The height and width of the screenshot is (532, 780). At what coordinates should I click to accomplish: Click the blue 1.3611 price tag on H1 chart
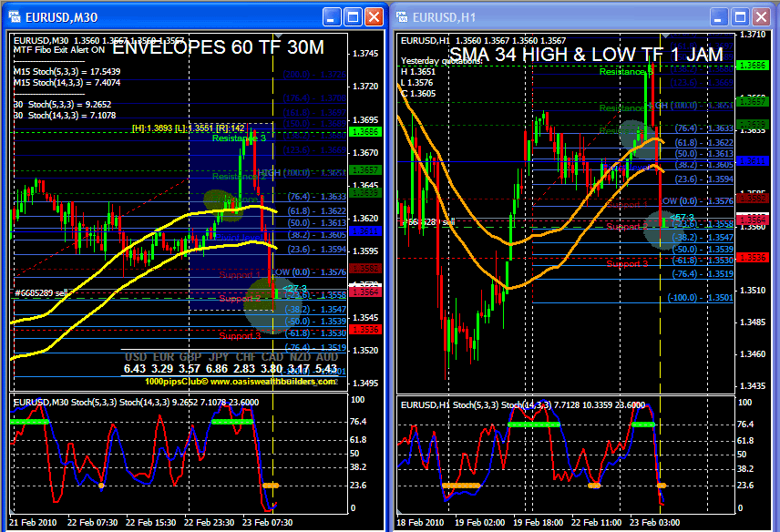753,161
